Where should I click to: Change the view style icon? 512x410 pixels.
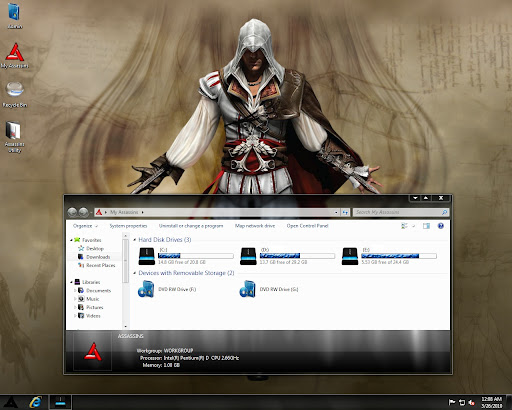click(x=404, y=226)
